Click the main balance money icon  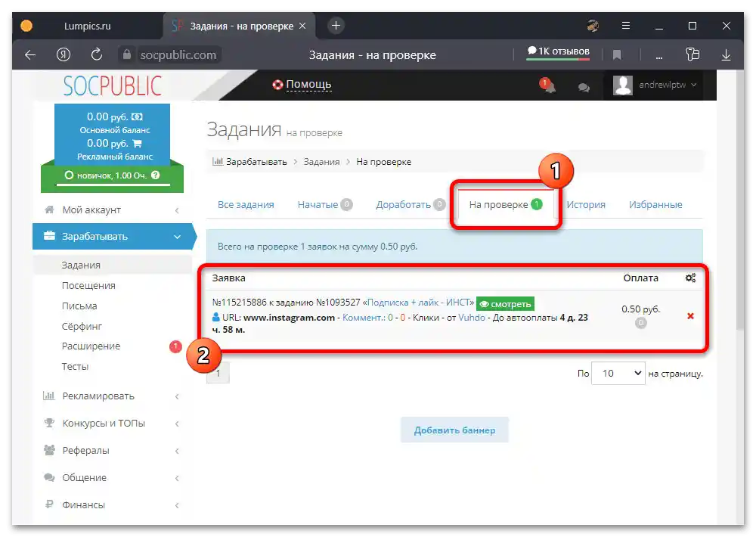(x=137, y=116)
